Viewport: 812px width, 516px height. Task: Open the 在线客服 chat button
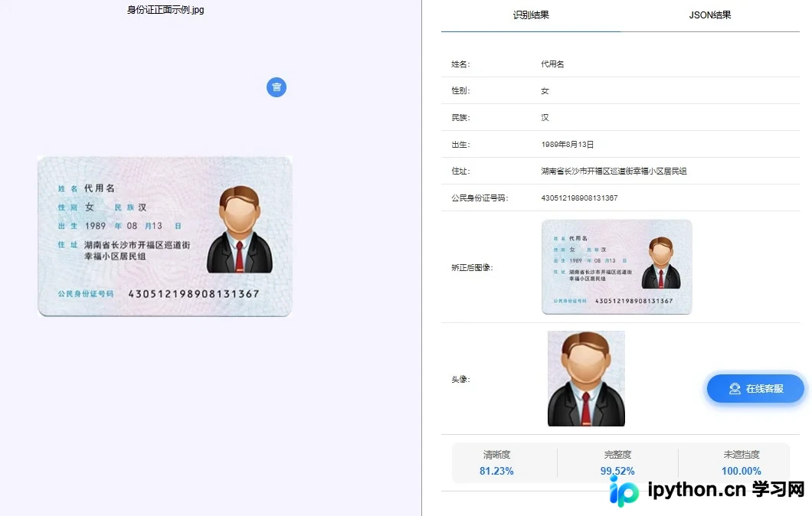pyautogui.click(x=755, y=388)
